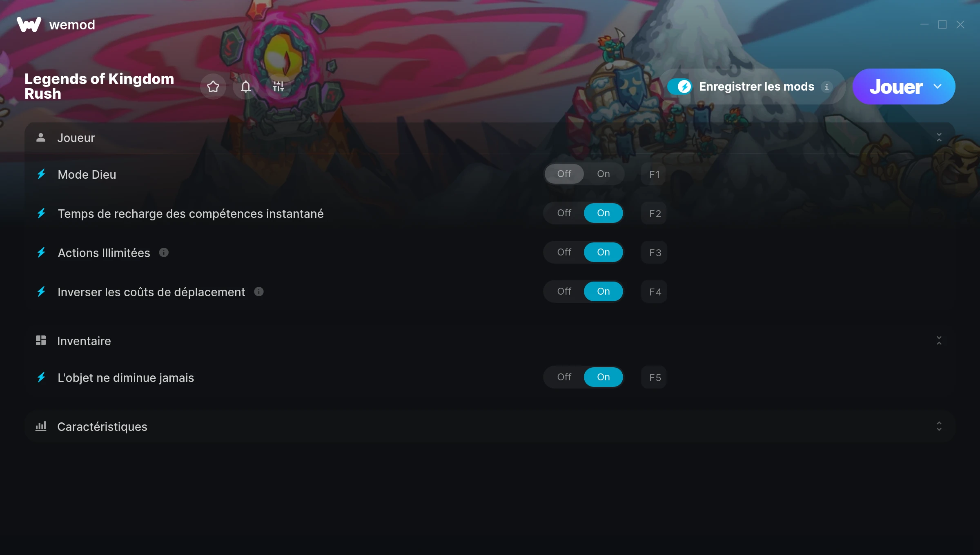Collapse the Inventaire section

pyautogui.click(x=939, y=341)
